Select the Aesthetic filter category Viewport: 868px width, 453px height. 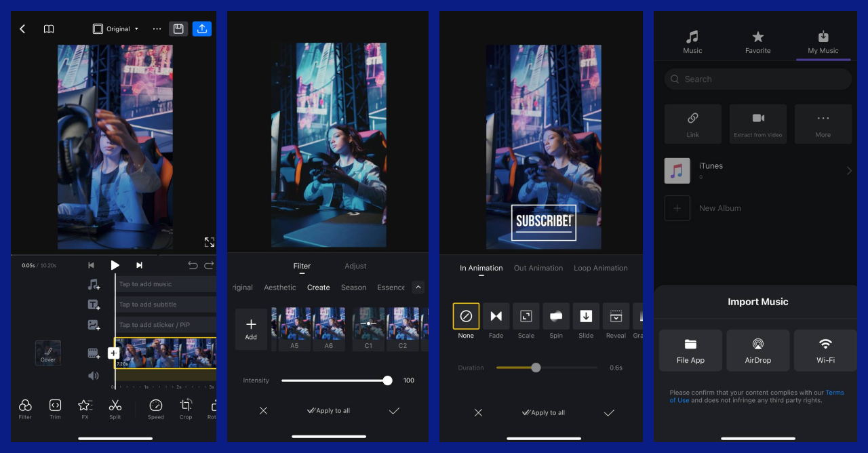[280, 288]
